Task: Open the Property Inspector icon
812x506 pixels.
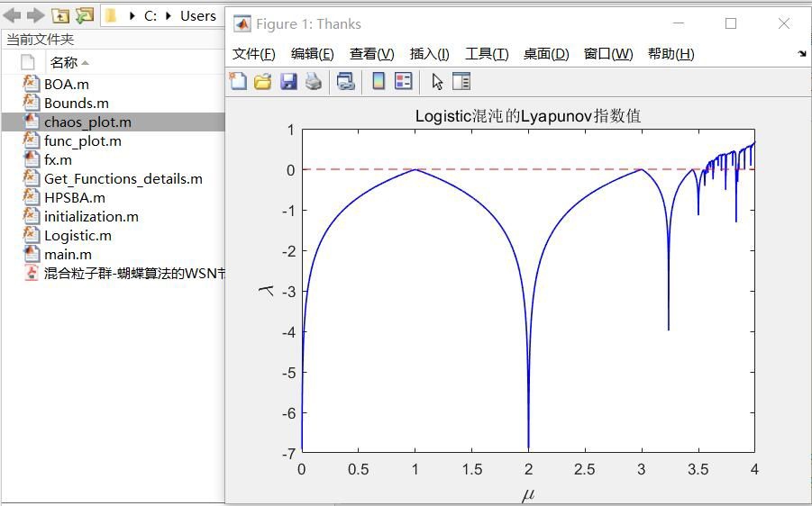Action: [x=461, y=81]
